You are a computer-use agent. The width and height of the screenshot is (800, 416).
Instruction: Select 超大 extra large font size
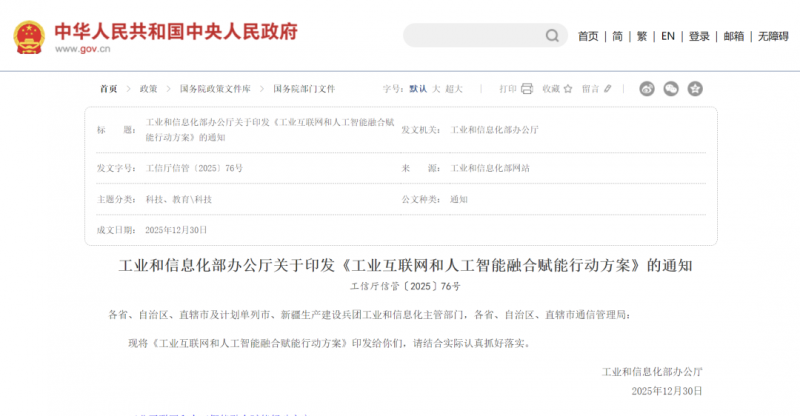454,88
